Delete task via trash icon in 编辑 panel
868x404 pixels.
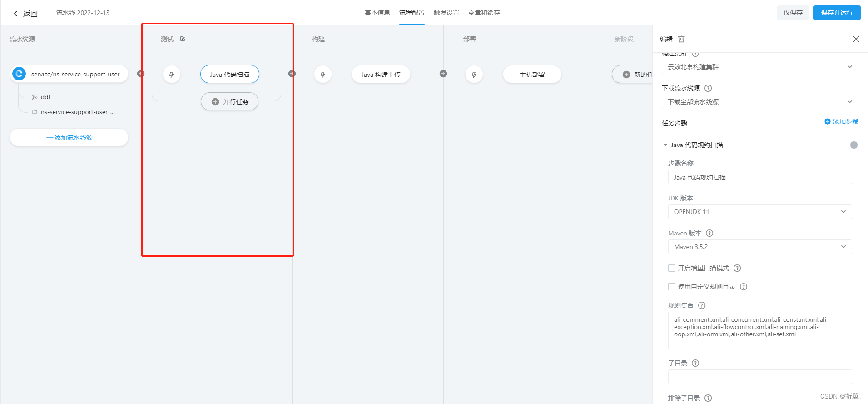coord(681,39)
